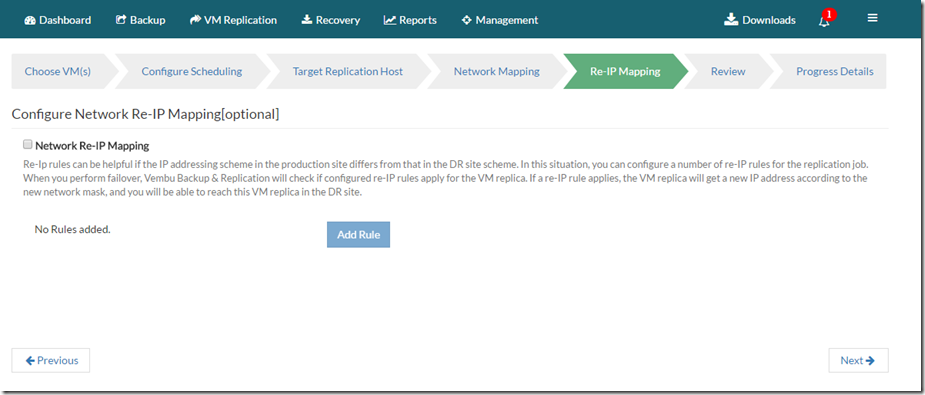Click the Downloads arrow icon

click(732, 20)
